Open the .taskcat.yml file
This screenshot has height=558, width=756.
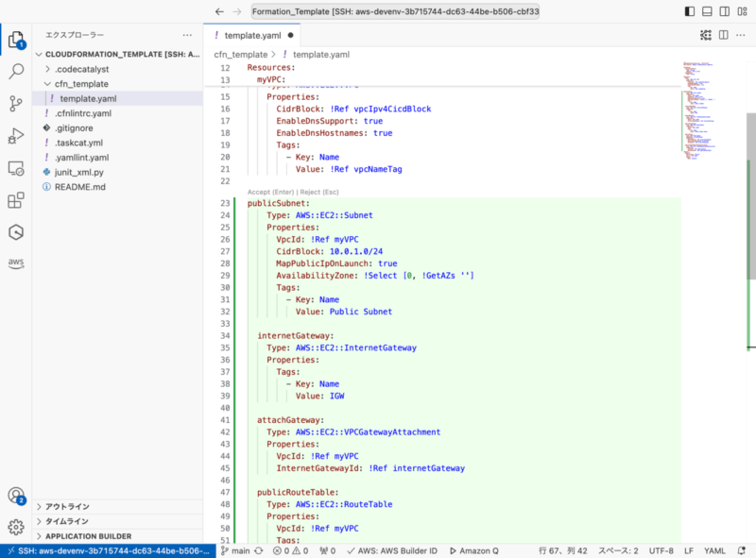(117, 143)
